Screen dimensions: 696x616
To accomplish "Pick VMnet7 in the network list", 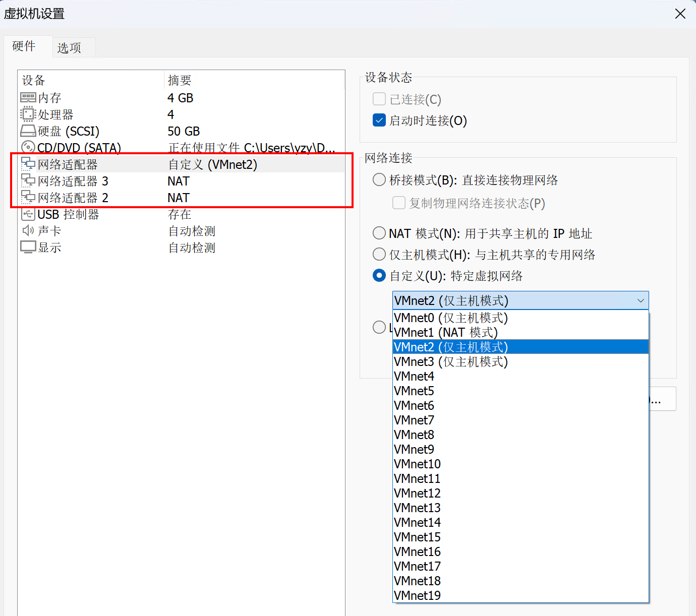I will 520,420.
